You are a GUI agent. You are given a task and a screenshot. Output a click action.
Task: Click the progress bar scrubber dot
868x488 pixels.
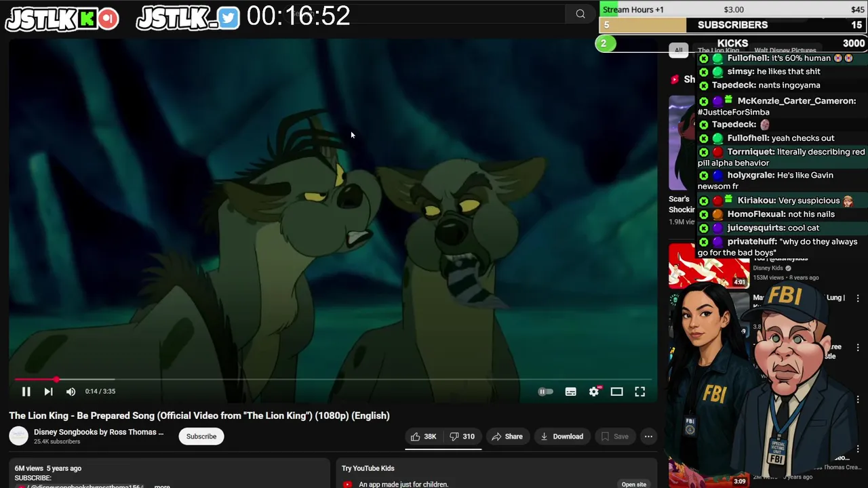coord(56,380)
